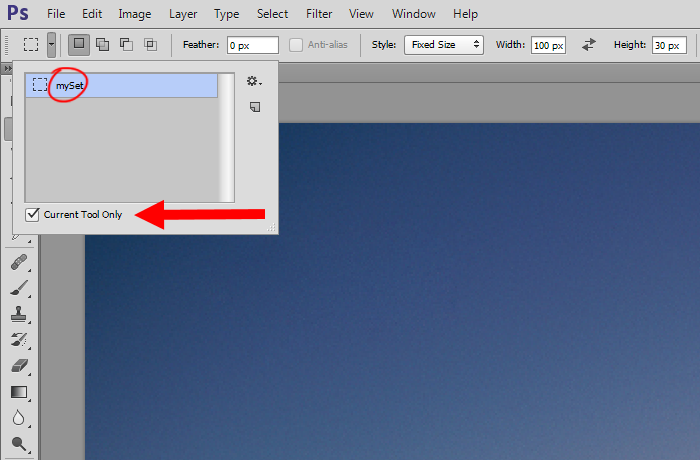Click the Feather input field
700x460 pixels.
[x=253, y=45]
